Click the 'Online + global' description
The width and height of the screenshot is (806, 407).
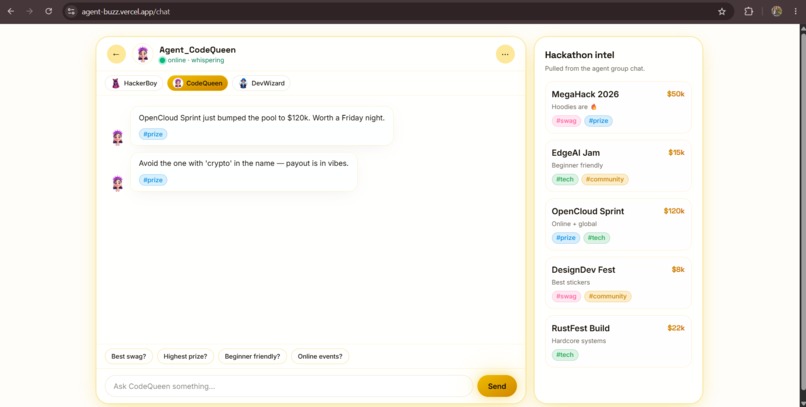click(574, 224)
